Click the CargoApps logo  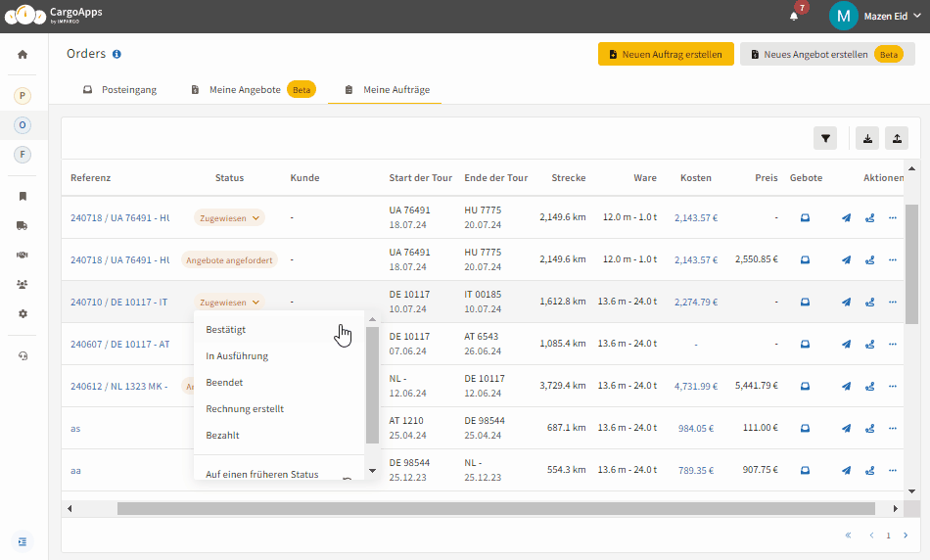(x=54, y=15)
